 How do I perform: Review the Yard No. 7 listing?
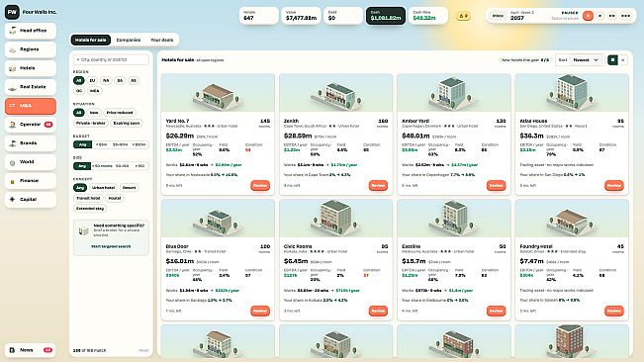pos(260,186)
